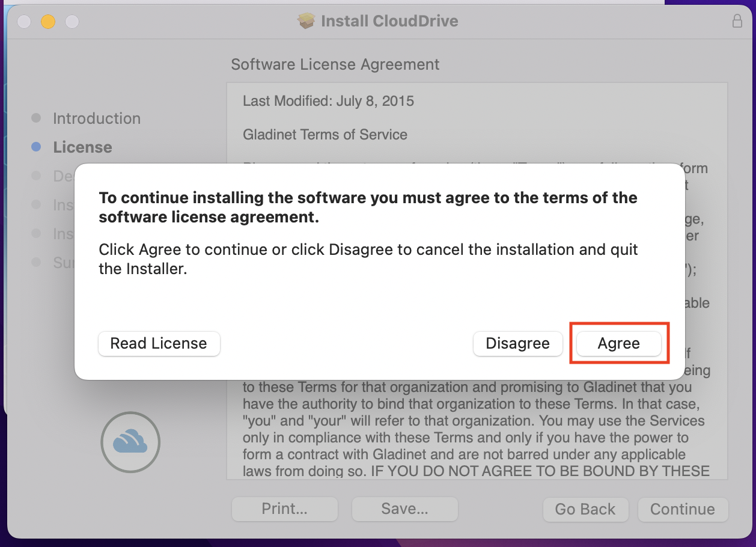The width and height of the screenshot is (756, 547).
Task: Click the lock icon in the title bar
Action: point(737,21)
